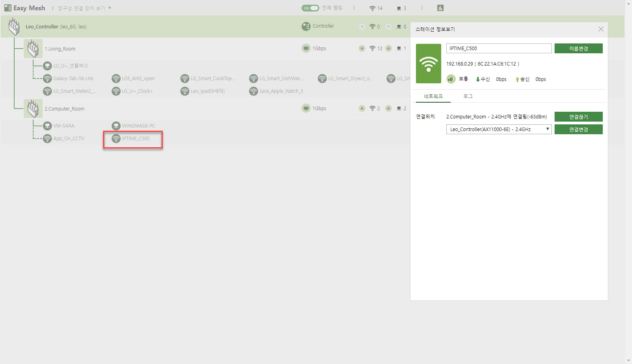Click the IPTIME_C500 name input field
The width and height of the screenshot is (632, 364).
point(499,48)
